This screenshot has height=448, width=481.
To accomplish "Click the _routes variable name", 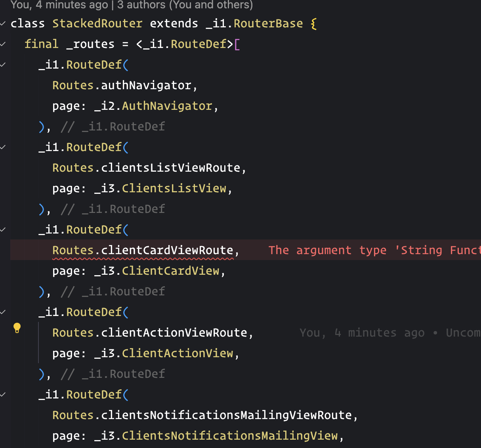I will [x=90, y=44].
